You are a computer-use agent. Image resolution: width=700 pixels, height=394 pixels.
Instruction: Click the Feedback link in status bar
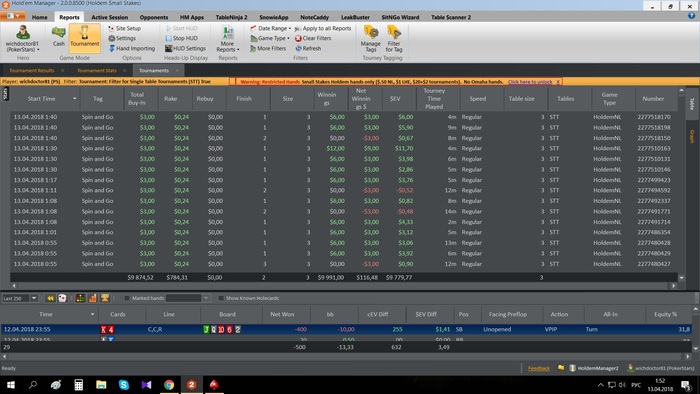pos(539,369)
